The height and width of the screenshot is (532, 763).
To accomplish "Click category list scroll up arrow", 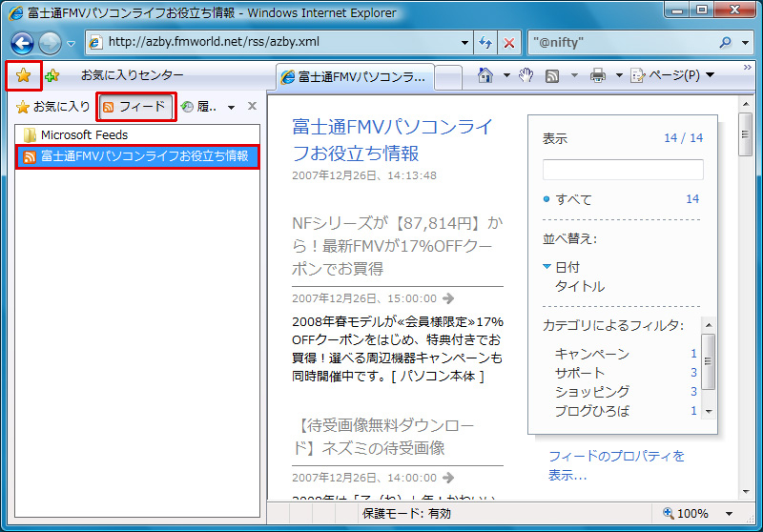I will point(709,325).
